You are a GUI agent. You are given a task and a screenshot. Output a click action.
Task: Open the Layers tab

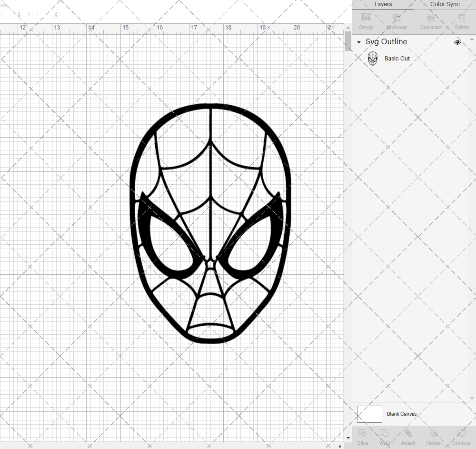coord(383,4)
